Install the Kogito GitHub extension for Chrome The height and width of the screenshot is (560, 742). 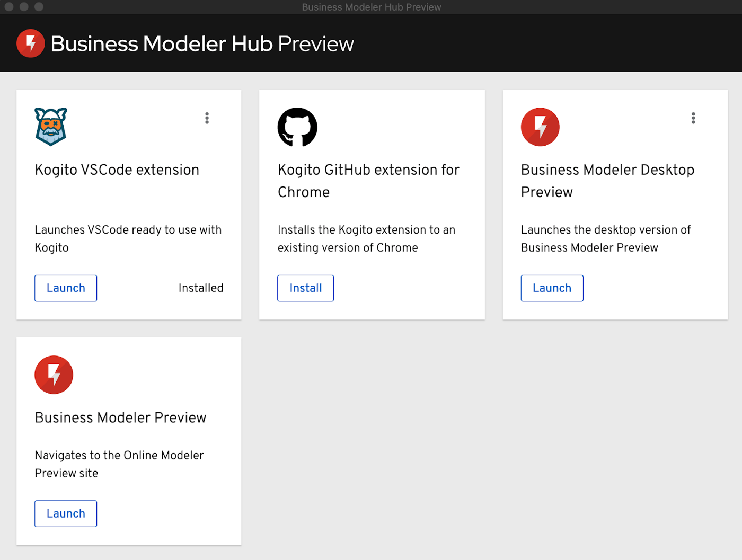coord(305,288)
